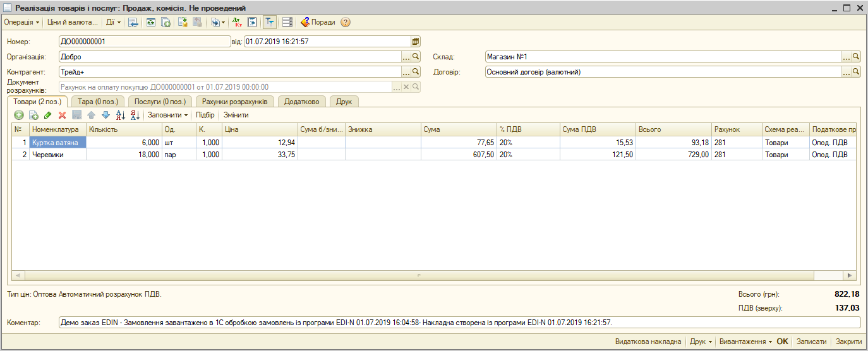Viewport: 868px width, 351px height.
Task: Click the copy document icon with green plus
Action: 166,22
